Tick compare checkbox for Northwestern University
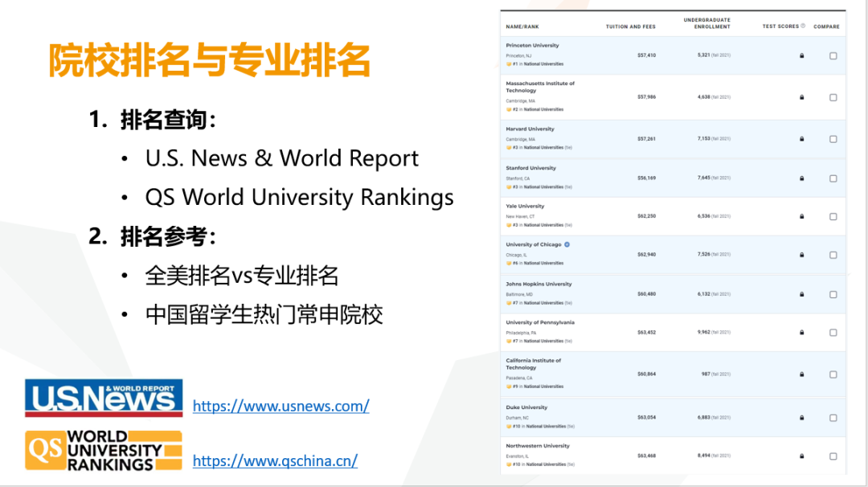 833,456
